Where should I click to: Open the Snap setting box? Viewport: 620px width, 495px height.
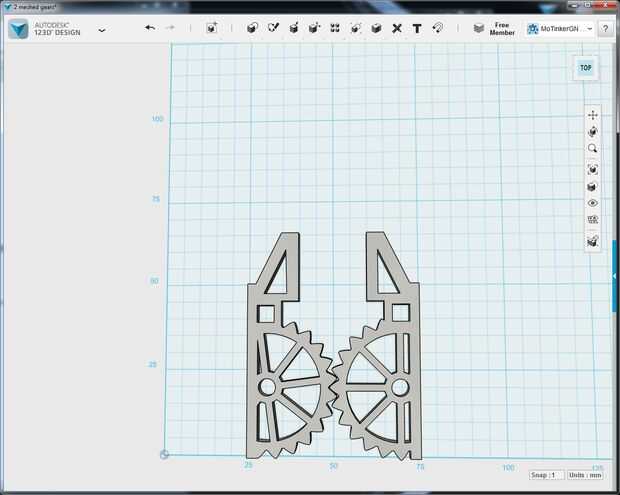(546, 475)
